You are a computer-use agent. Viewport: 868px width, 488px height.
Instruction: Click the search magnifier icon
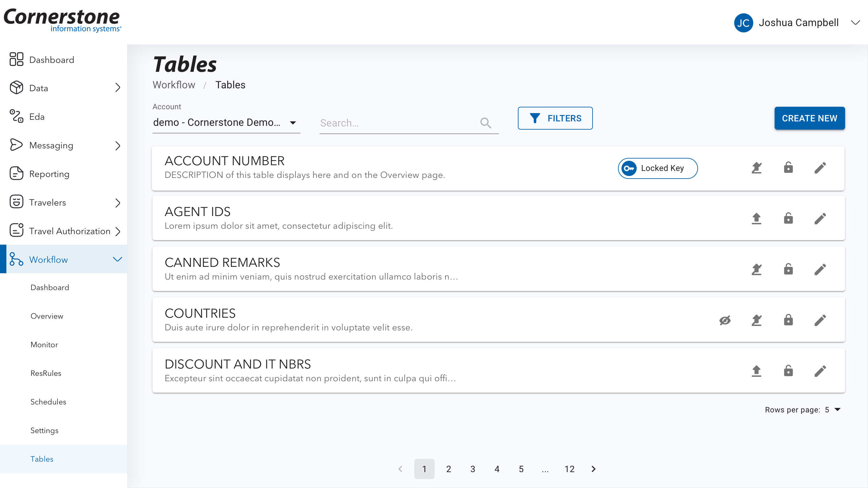[485, 123]
